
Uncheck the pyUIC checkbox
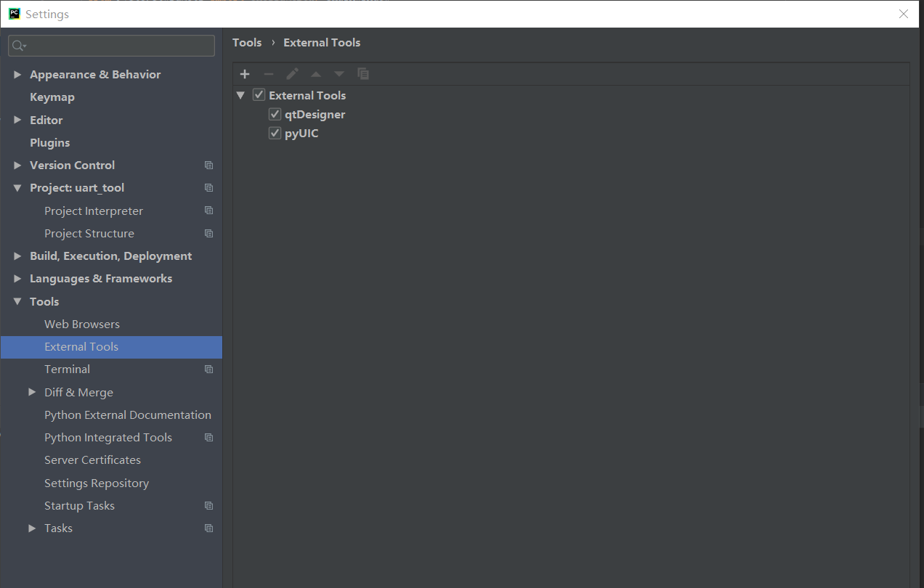275,133
